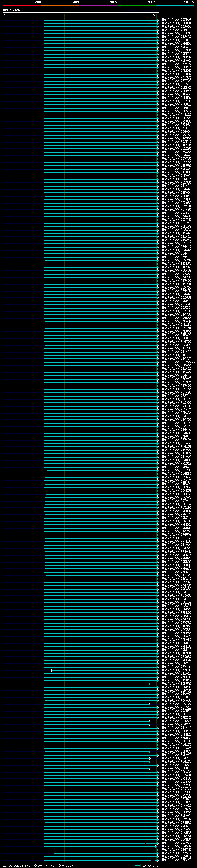Select the label UniRef100_P27490
The width and height of the screenshot is (197, 868).
(177, 64)
